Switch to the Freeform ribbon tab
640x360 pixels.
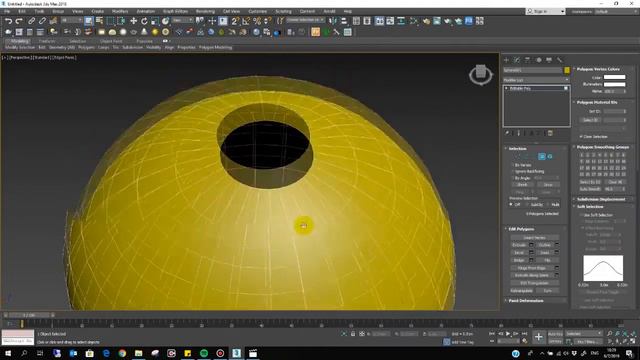point(47,41)
